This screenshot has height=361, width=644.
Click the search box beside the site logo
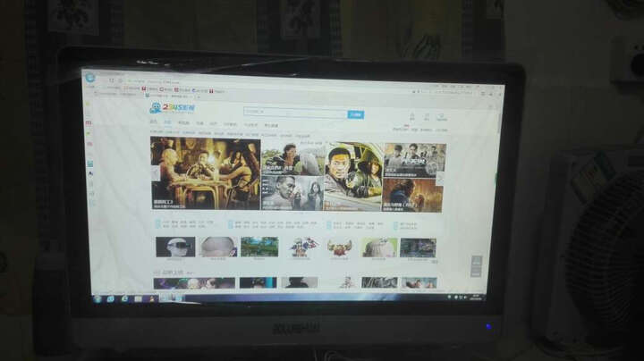point(295,112)
